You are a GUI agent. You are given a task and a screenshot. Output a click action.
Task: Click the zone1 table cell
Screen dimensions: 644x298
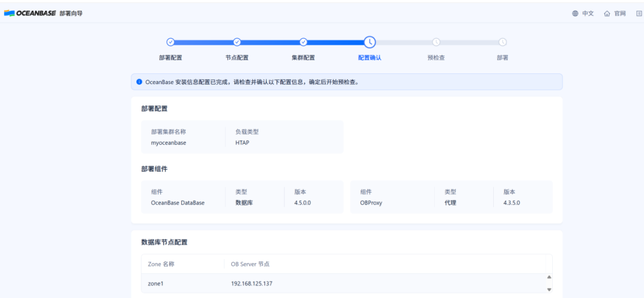tap(156, 283)
